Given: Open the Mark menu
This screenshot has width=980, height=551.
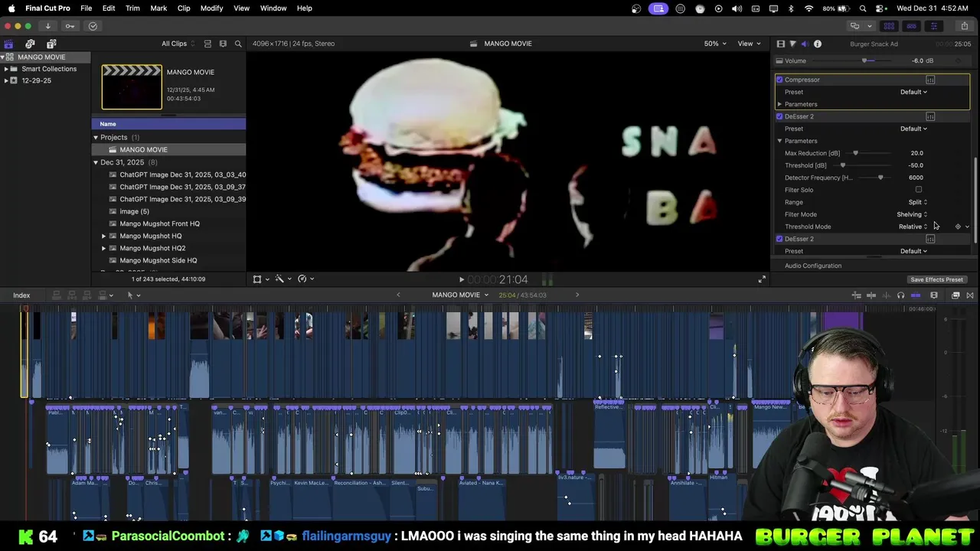Looking at the screenshot, I should (158, 8).
